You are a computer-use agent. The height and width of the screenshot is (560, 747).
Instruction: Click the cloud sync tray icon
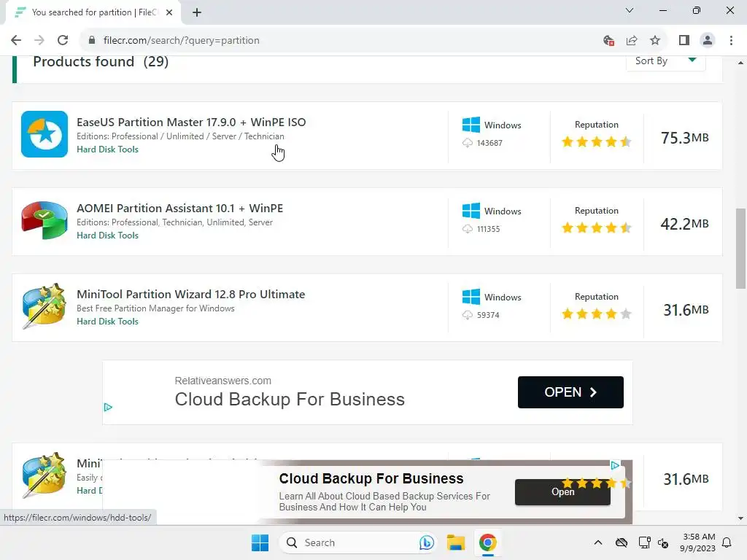(x=622, y=542)
